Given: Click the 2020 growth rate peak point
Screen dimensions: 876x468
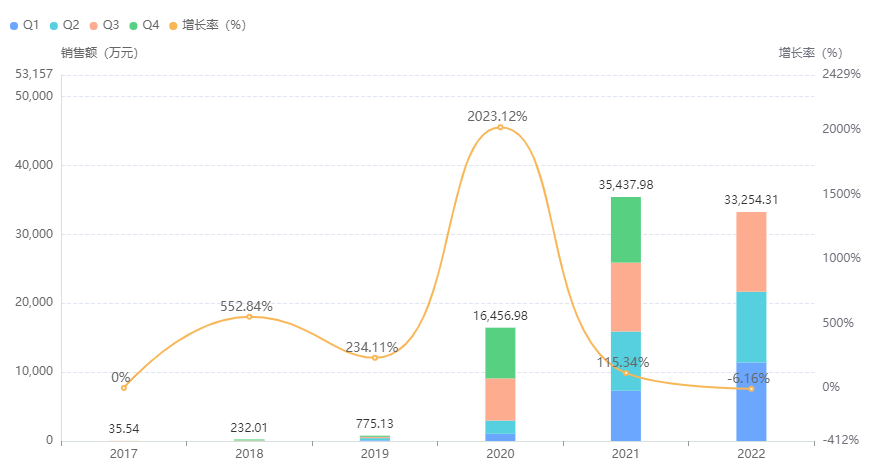Looking at the screenshot, I should click(500, 127).
